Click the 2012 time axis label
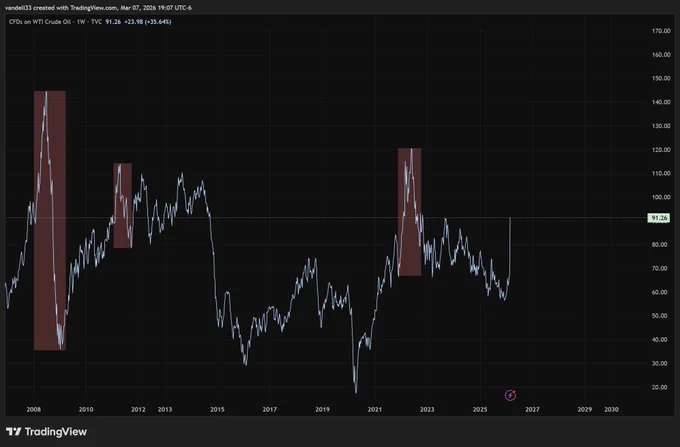The width and height of the screenshot is (680, 447). point(138,409)
